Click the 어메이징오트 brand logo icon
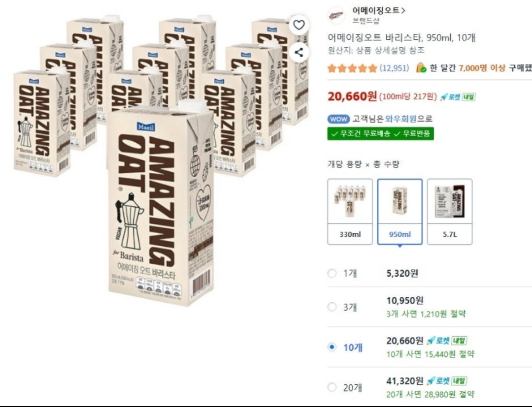532x407 pixels. tap(336, 15)
